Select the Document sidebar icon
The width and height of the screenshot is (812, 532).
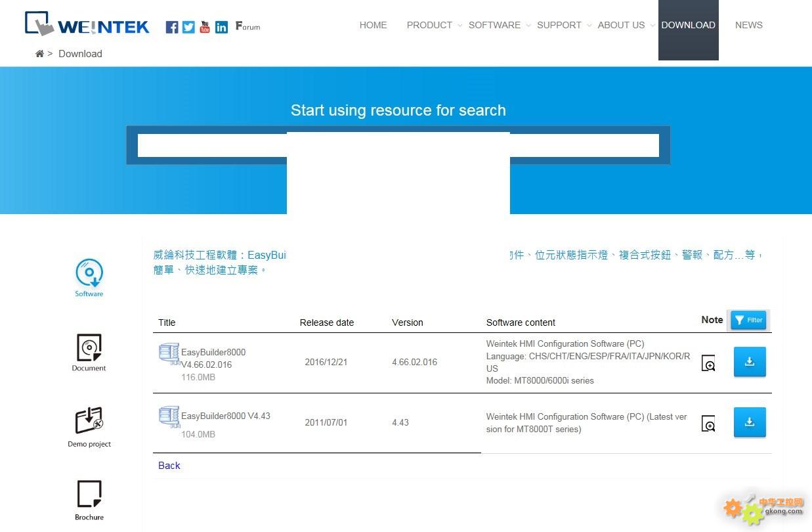(89, 353)
